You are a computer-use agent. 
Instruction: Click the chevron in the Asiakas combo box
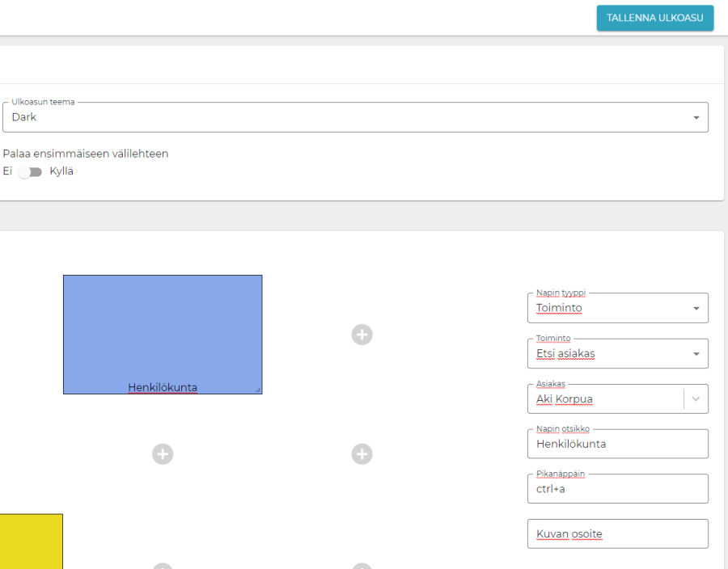click(x=695, y=399)
